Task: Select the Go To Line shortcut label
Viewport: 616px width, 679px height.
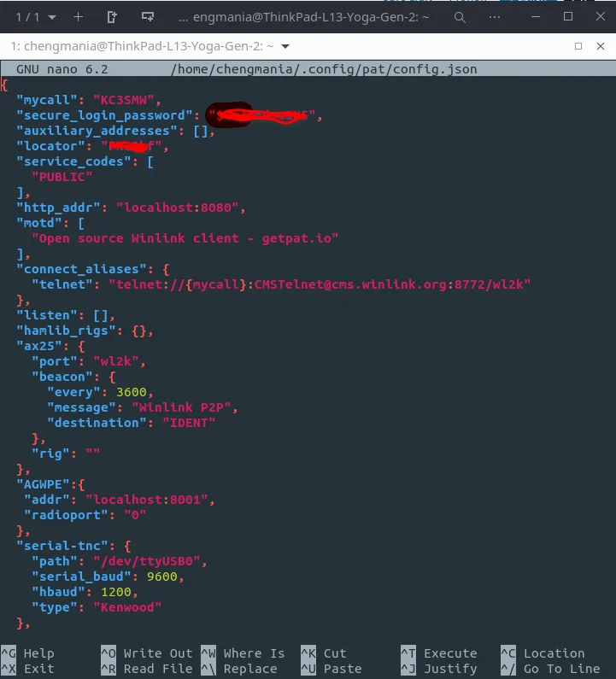Action: pyautogui.click(x=561, y=669)
